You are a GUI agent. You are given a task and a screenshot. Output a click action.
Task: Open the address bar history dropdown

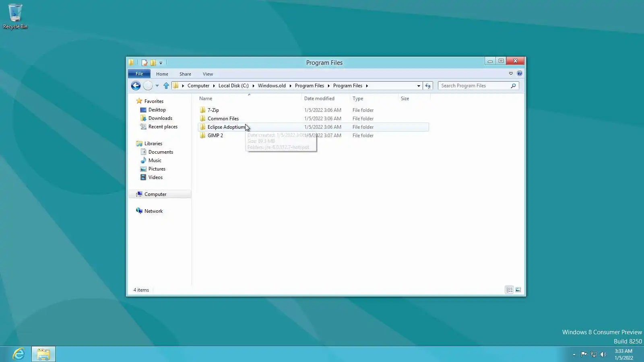click(419, 86)
